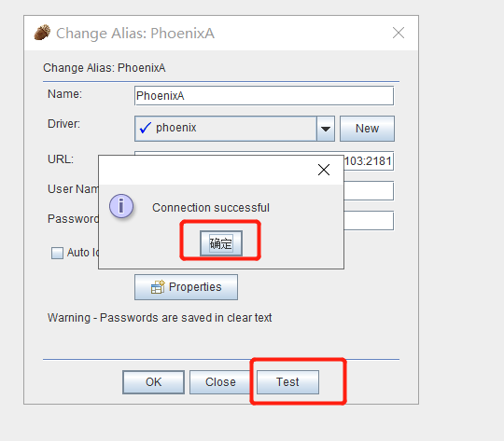Click the Close button at bottom
Screen dimensions: 504x441
point(220,382)
